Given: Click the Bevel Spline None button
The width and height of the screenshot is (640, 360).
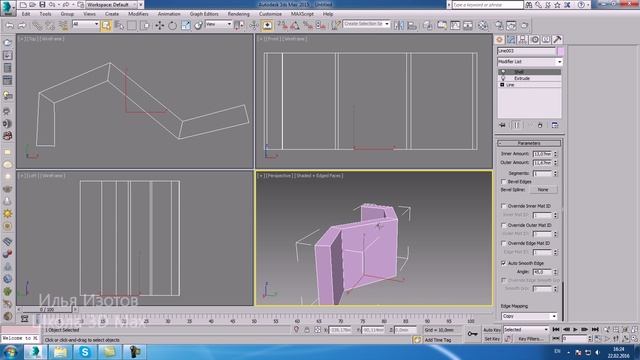Looking at the screenshot, I should pyautogui.click(x=543, y=190).
